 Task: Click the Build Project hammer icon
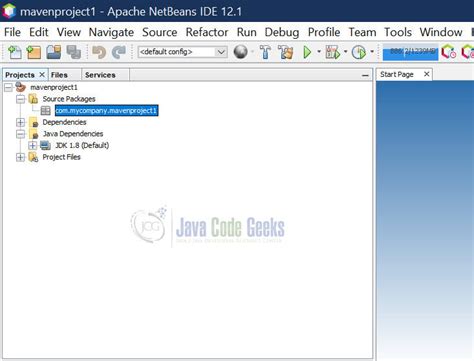click(x=265, y=52)
